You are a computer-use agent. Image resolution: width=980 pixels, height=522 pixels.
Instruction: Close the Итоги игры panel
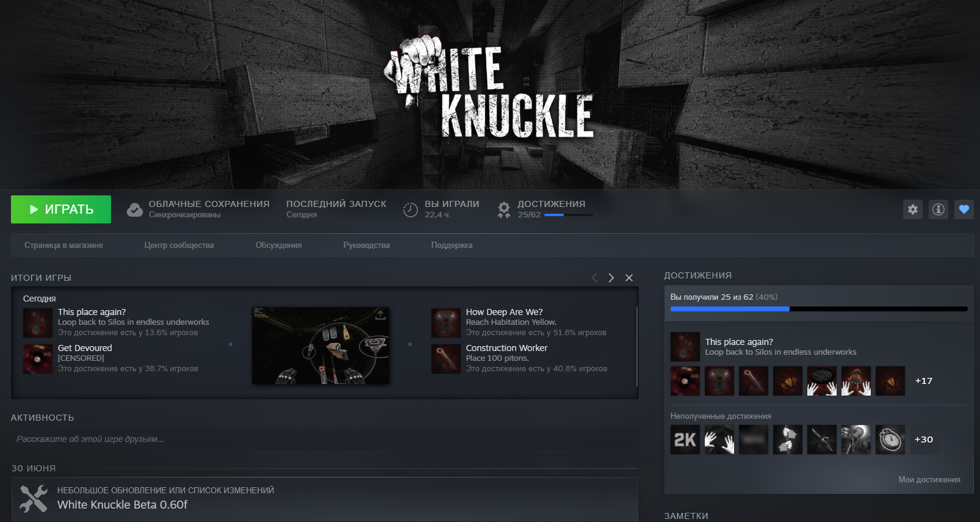point(629,278)
